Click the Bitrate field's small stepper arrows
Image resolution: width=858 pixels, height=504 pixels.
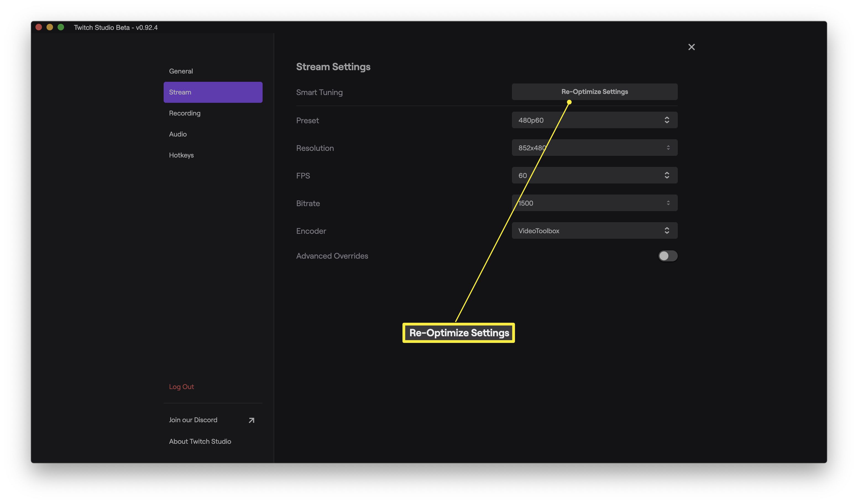668,203
